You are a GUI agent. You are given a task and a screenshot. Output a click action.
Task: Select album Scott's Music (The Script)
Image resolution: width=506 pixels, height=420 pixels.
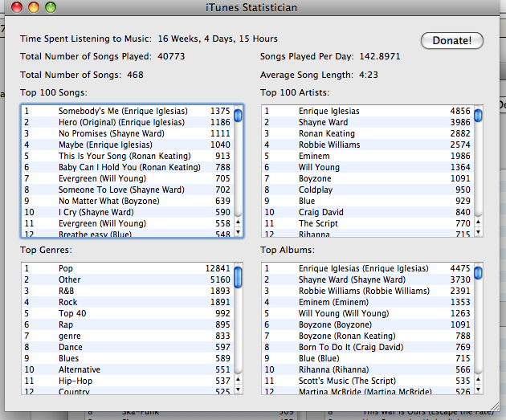[368, 381]
